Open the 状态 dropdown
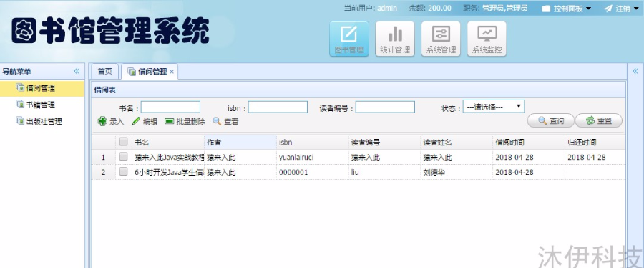The height and width of the screenshot is (268, 644). point(493,107)
